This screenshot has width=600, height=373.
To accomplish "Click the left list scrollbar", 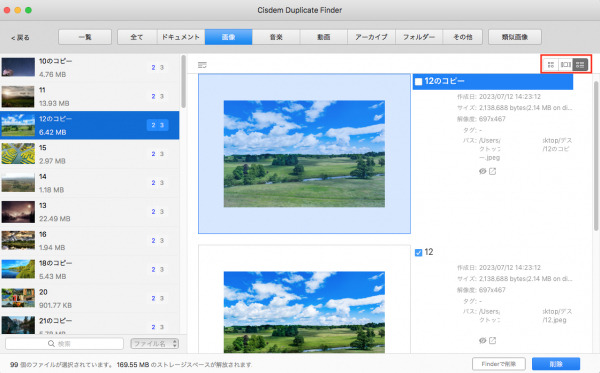I will point(183,82).
